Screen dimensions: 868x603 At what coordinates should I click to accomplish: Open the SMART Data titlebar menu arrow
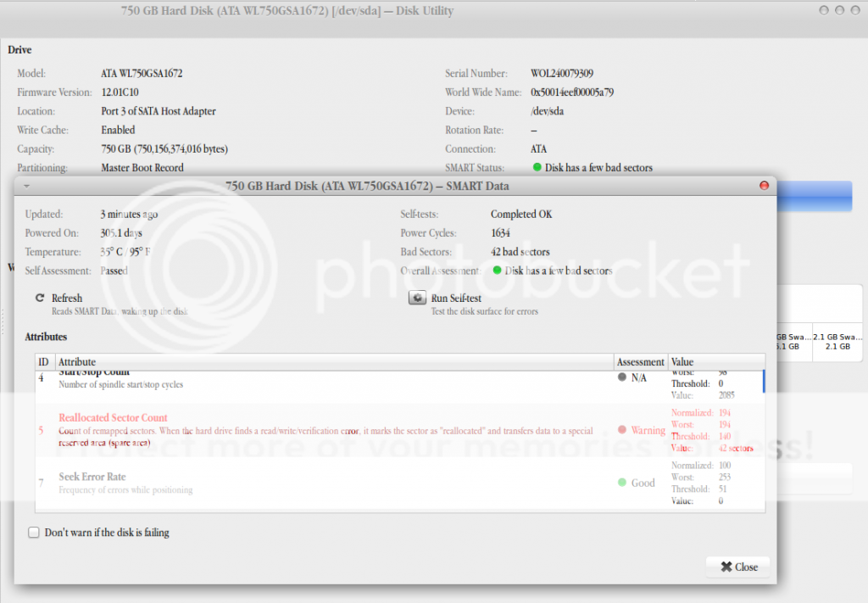tap(26, 186)
